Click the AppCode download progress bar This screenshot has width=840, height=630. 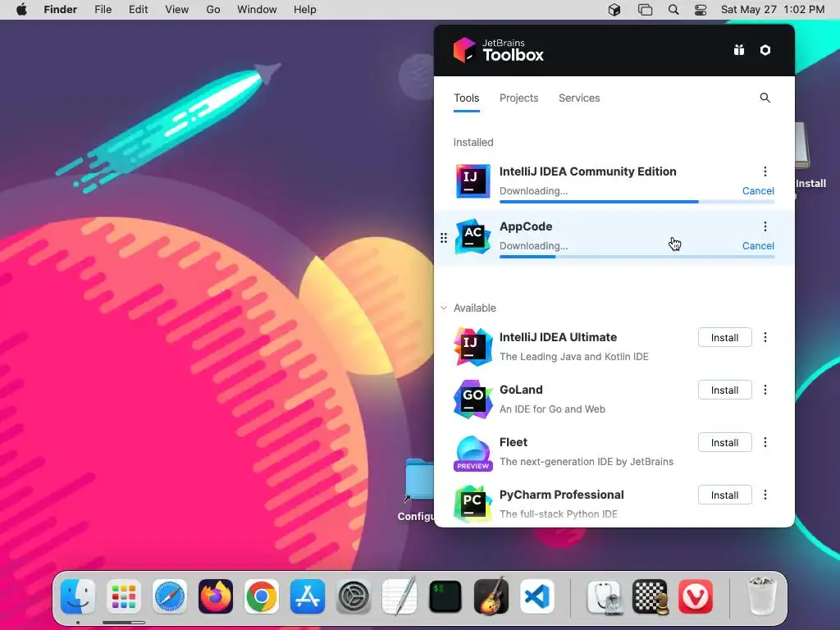[x=637, y=257]
